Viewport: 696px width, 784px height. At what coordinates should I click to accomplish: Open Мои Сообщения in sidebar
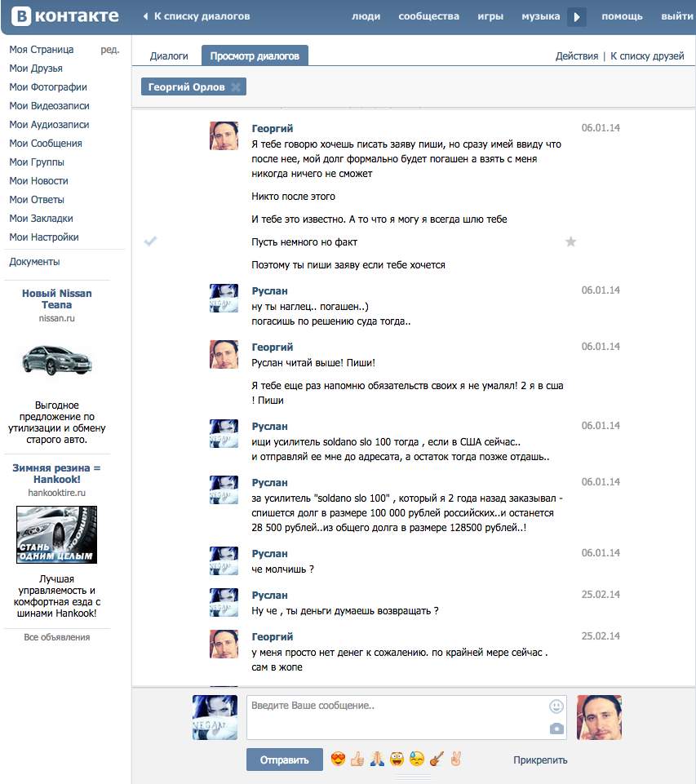coord(46,144)
